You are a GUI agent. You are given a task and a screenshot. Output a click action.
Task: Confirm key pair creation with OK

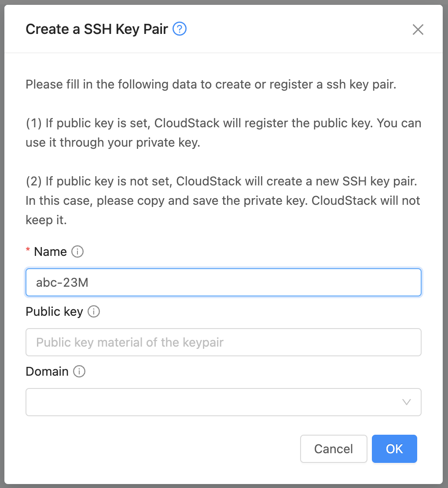pyautogui.click(x=394, y=449)
